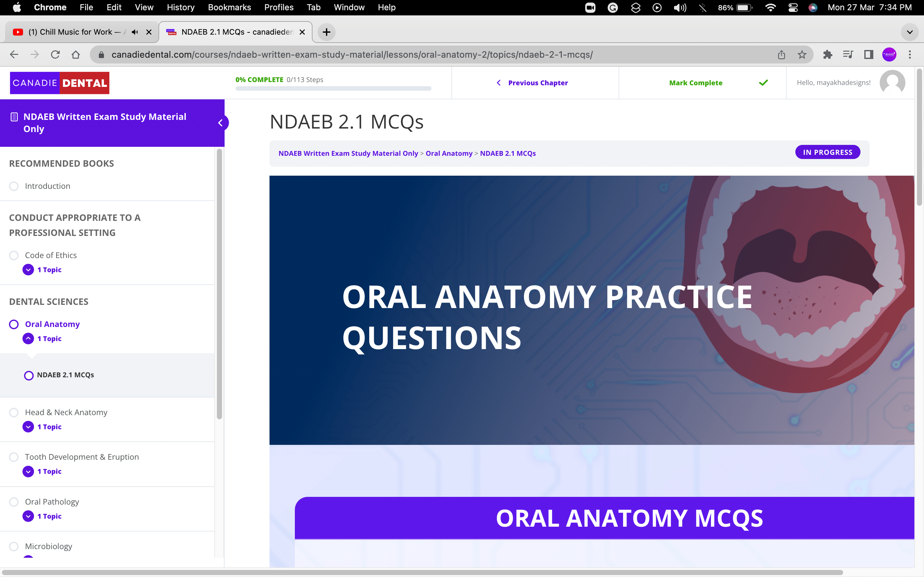Viewport: 924px width, 577px height.
Task: Open the share icon in the browser toolbar
Action: click(781, 54)
